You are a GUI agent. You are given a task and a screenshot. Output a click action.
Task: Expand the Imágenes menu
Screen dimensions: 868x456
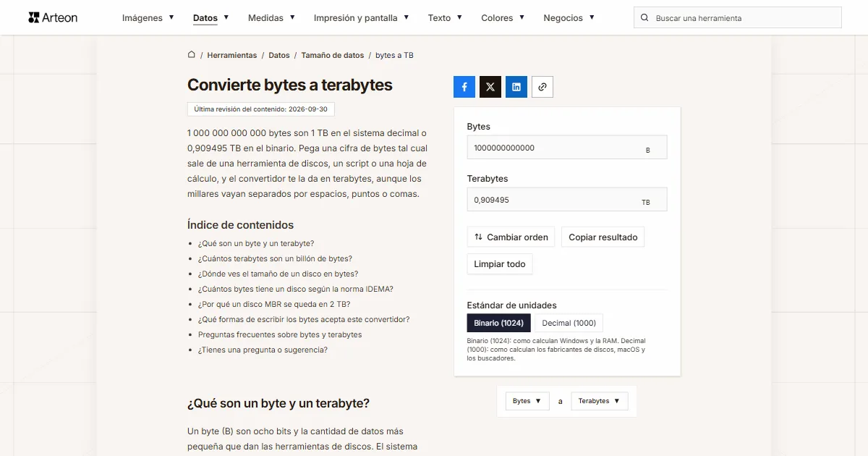click(148, 18)
